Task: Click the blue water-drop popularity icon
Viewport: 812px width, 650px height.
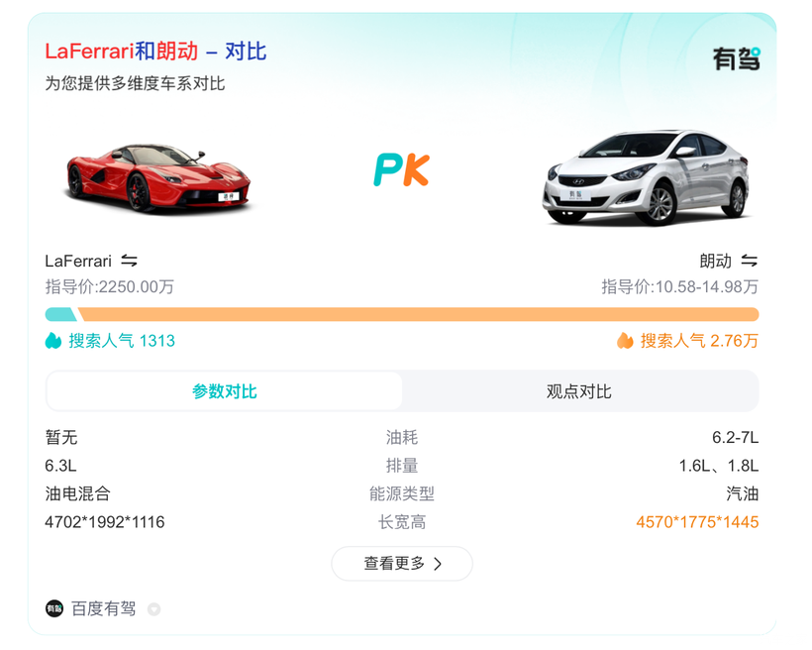Action: point(53,341)
